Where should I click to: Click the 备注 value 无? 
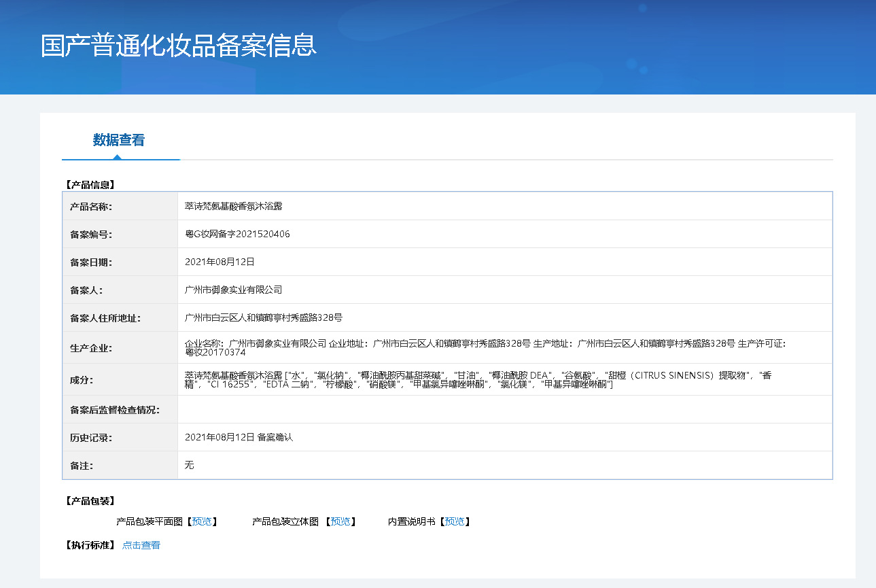[x=190, y=466]
